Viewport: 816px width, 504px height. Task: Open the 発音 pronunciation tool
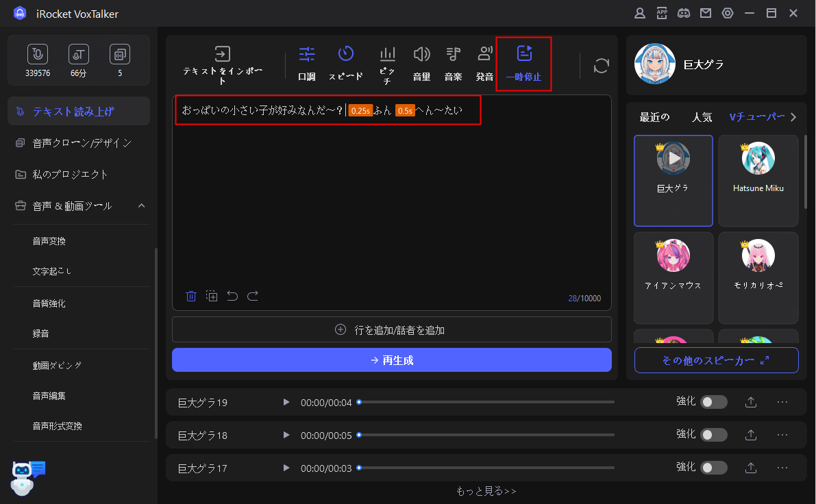coord(484,64)
